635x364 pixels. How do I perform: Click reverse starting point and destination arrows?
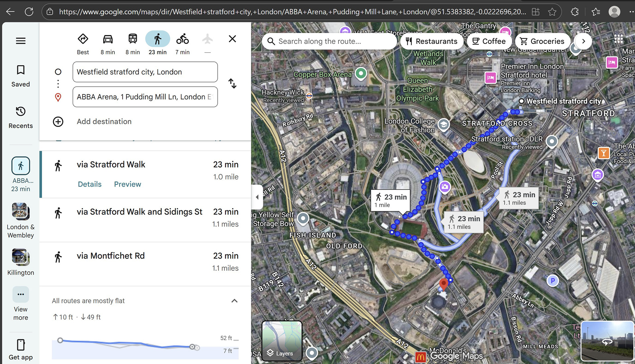233,83
